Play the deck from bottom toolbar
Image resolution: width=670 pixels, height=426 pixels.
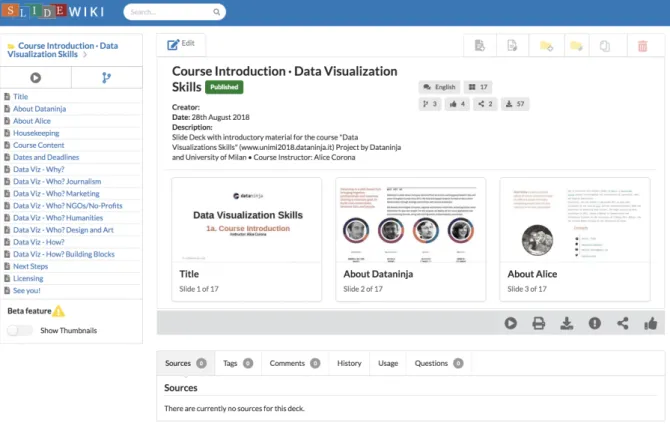(x=511, y=323)
